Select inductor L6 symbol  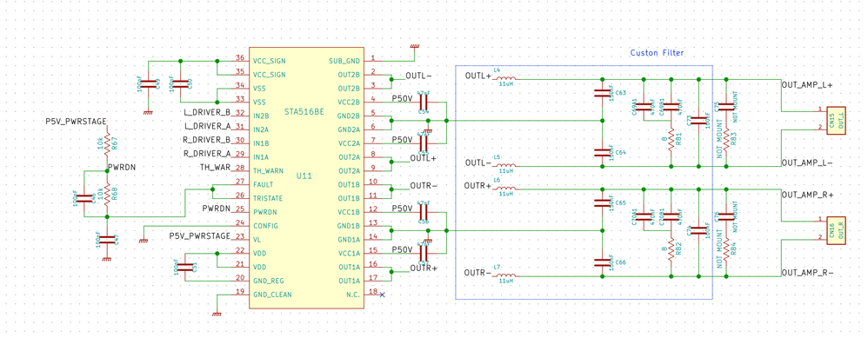(x=505, y=188)
